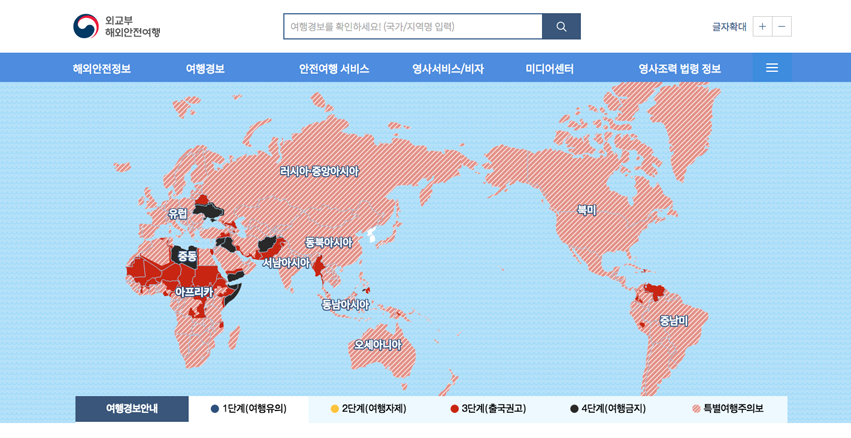Viewport: 851px width, 438px height.
Task: Increase font size with plus button
Action: point(762,27)
